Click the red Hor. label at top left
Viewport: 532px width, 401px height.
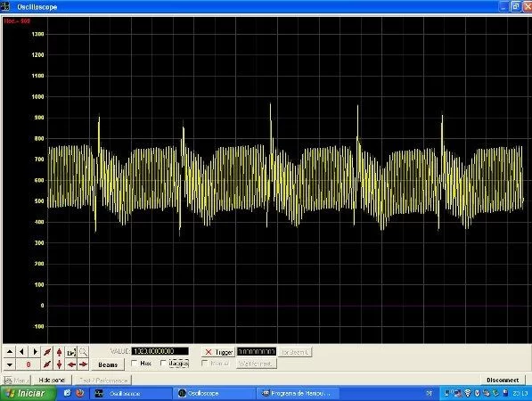pos(17,21)
